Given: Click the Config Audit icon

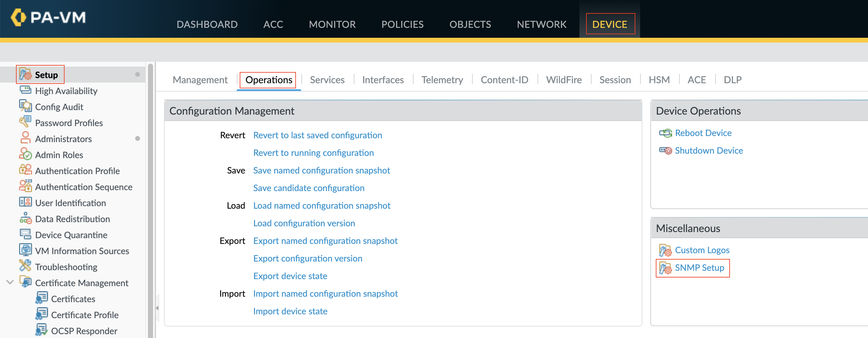Looking at the screenshot, I should point(25,106).
